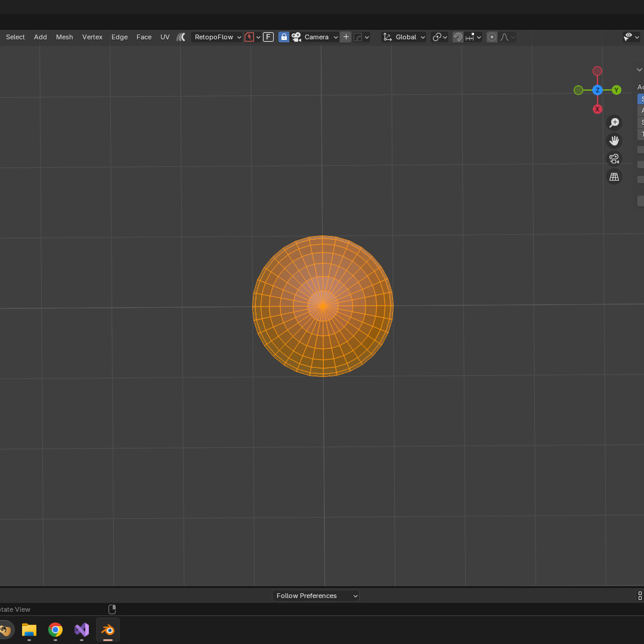Image resolution: width=644 pixels, height=644 pixels.
Task: Click the red X axis on gizmo
Action: (597, 109)
